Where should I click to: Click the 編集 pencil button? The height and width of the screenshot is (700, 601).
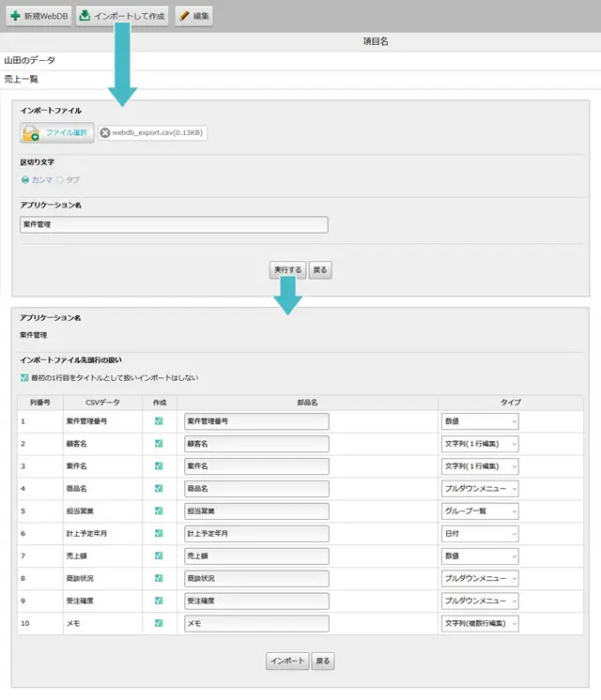(x=193, y=16)
